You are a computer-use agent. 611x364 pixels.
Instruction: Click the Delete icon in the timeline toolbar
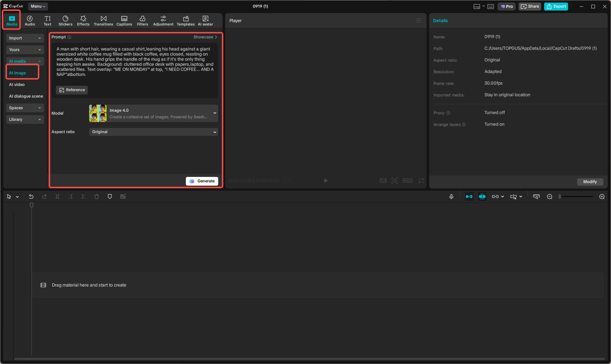point(96,196)
